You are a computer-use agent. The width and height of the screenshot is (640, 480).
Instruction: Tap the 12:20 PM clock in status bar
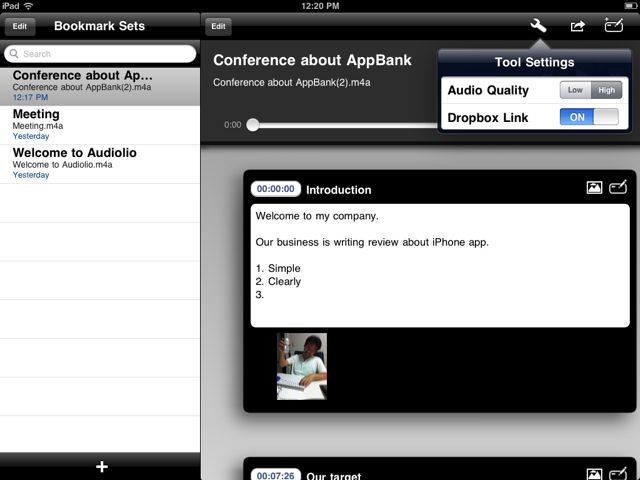coord(320,6)
